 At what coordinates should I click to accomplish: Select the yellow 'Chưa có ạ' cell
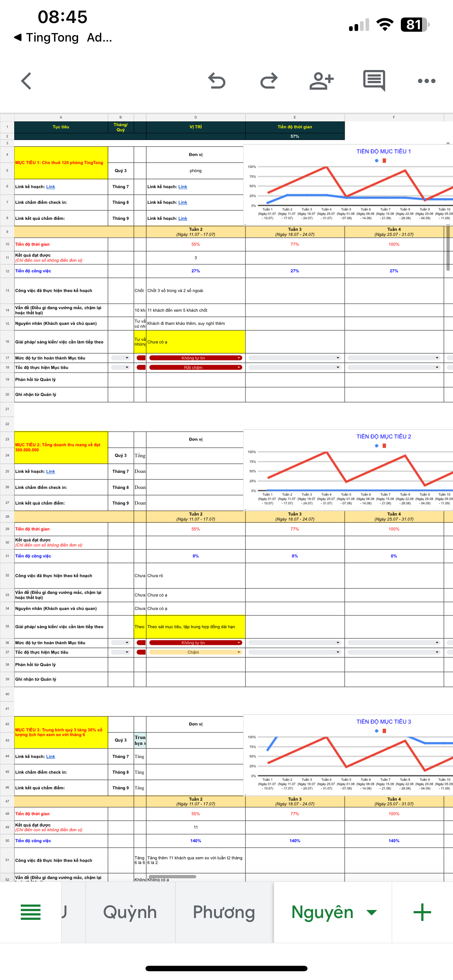coord(195,342)
